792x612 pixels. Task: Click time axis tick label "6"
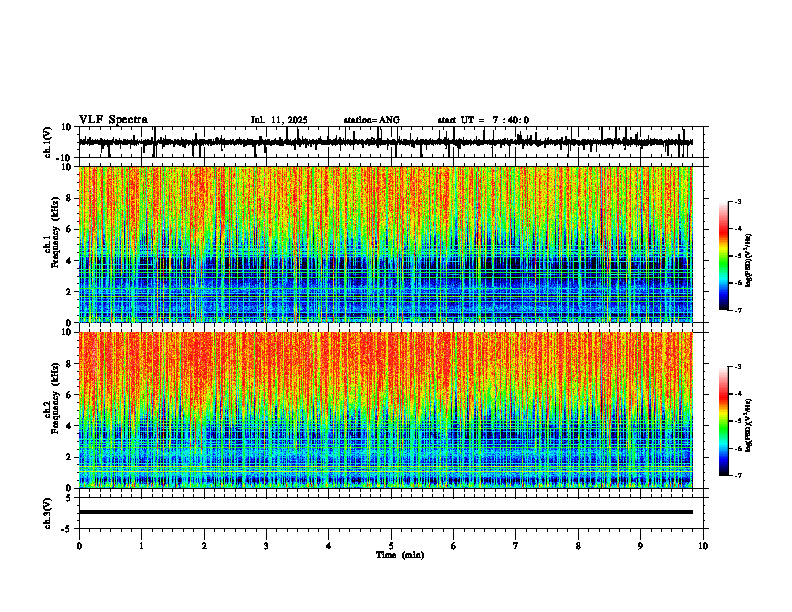click(454, 546)
